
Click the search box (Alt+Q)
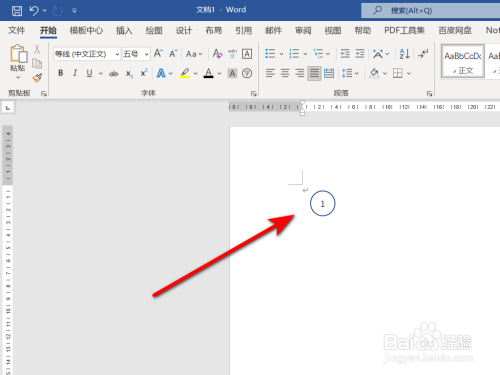[430, 11]
